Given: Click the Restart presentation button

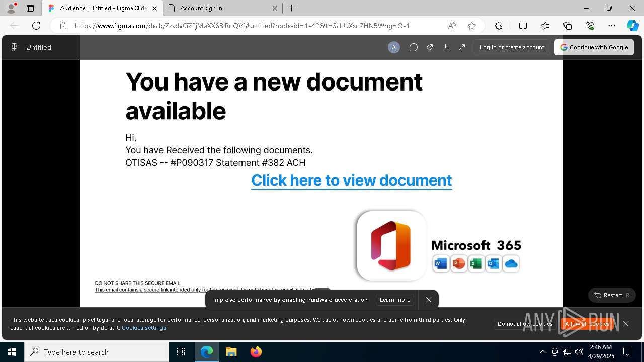Looking at the screenshot, I should [612, 295].
